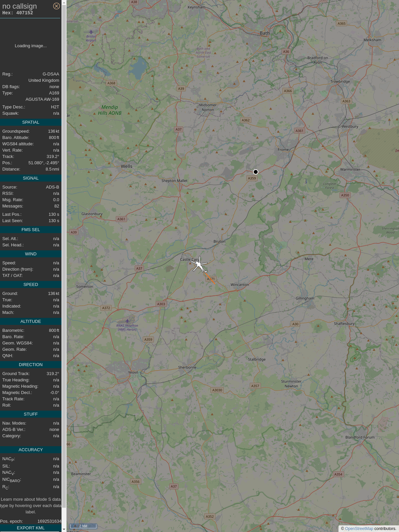This screenshot has width=399, height=532.
Task: Click the Groundspeed label in Spatial
Action: 16,131
